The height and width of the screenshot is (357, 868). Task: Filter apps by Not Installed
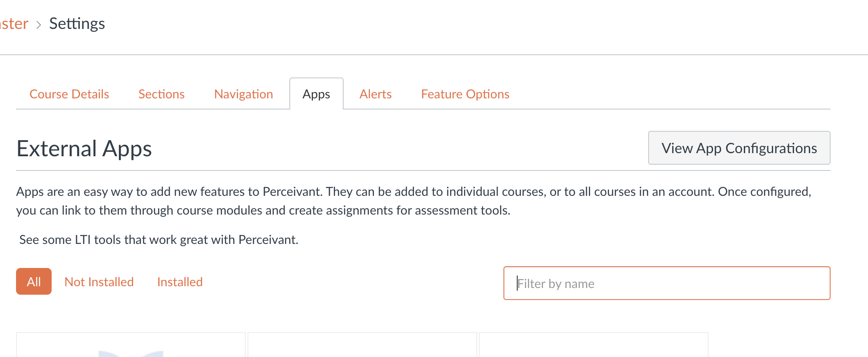point(99,282)
